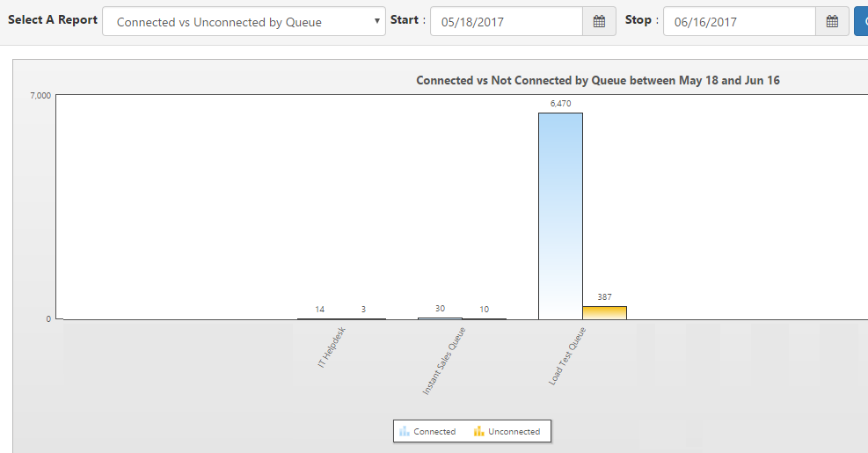Open the Stop date calendar picker

(x=833, y=22)
